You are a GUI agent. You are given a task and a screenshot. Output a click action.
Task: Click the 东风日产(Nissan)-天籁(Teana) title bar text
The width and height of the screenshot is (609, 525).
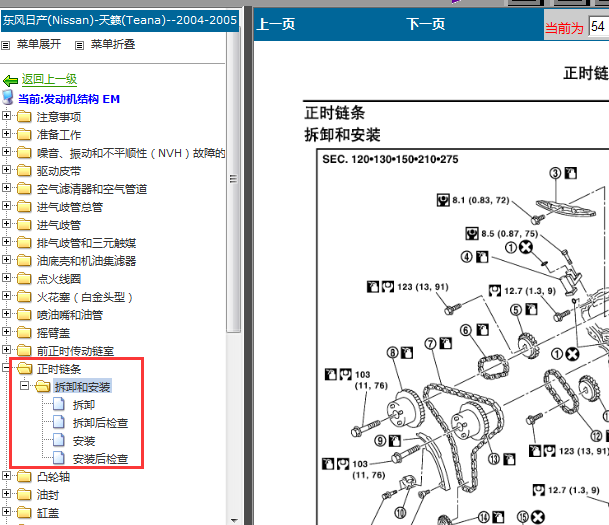120,20
